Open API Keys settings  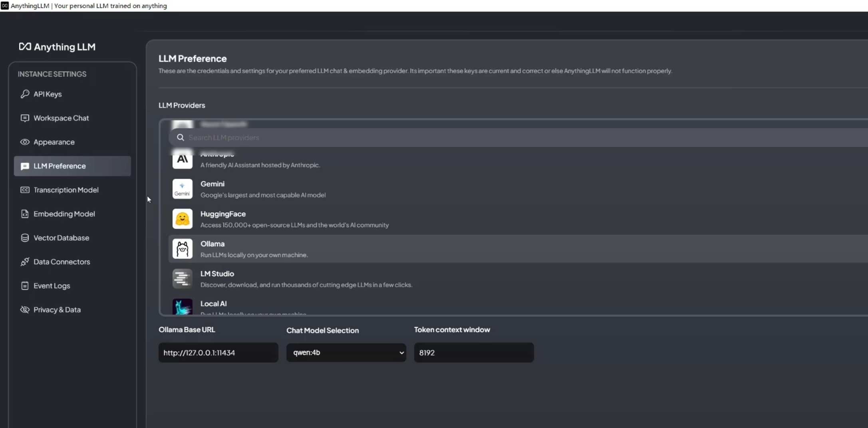(x=72, y=94)
